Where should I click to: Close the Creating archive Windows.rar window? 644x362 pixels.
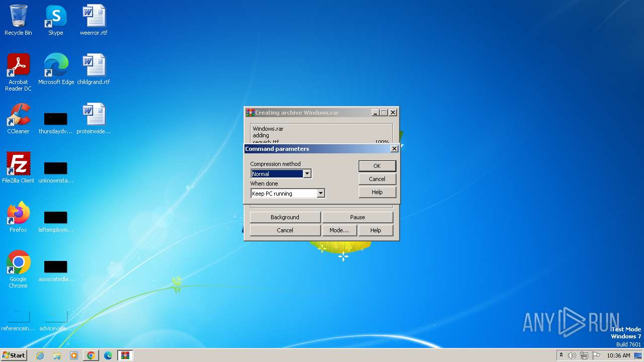click(393, 113)
